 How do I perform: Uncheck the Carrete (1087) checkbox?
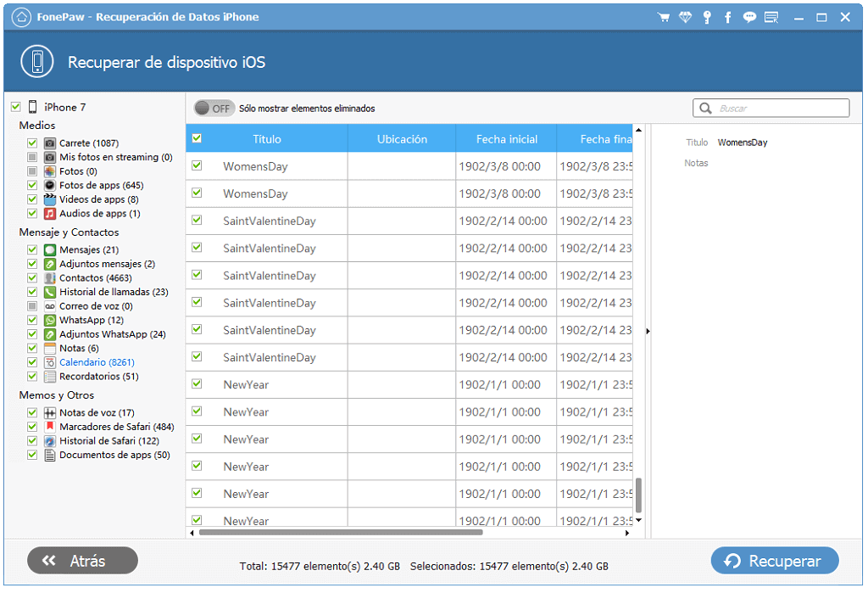click(x=32, y=143)
